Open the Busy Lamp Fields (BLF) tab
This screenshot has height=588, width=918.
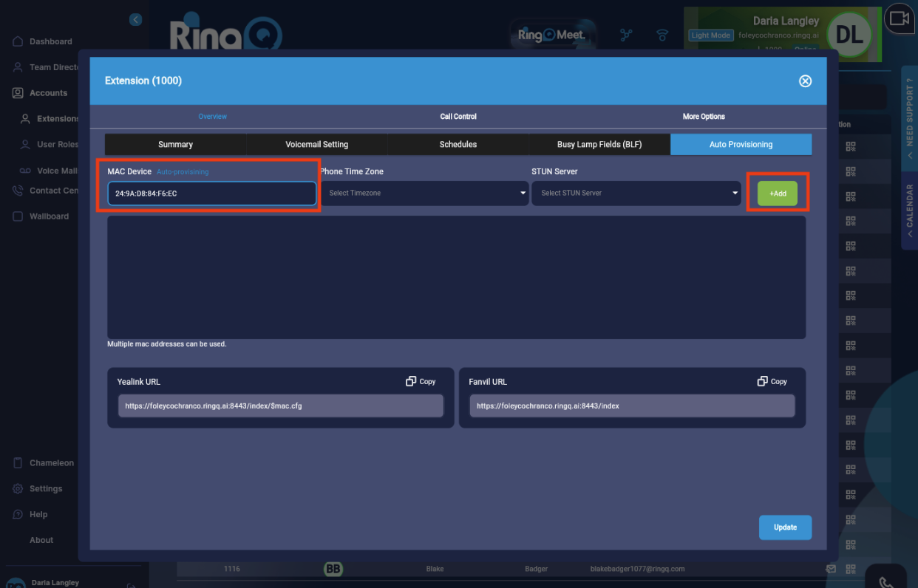(599, 144)
